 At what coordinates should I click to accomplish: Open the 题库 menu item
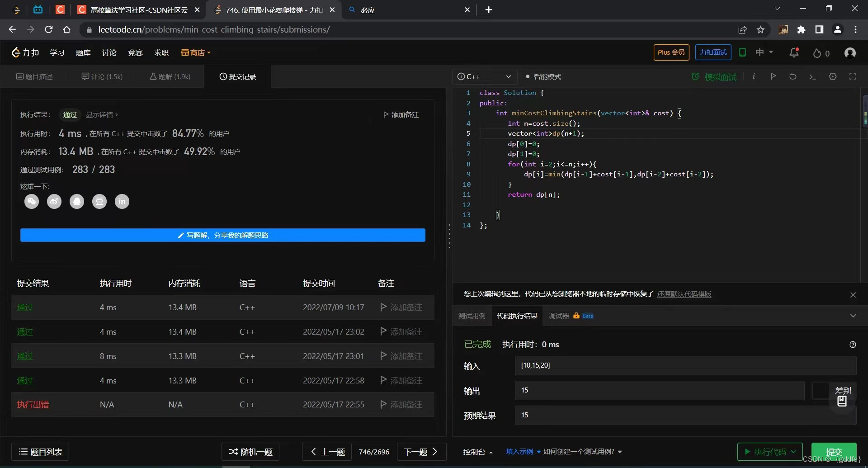click(x=83, y=52)
